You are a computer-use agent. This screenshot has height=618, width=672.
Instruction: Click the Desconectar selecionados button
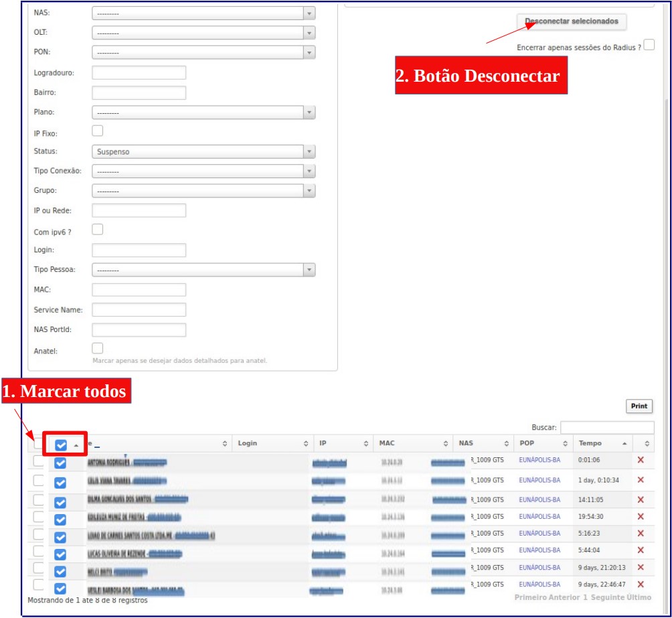(x=572, y=21)
